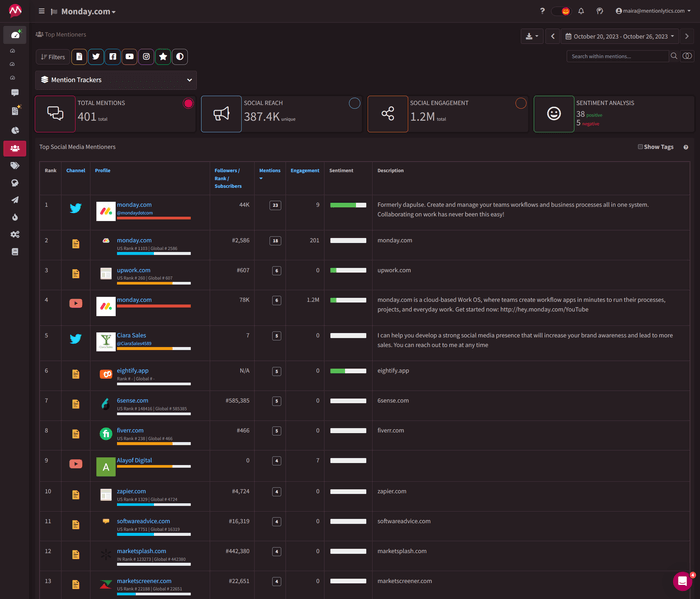
Task: Open the fiverr.com profile link
Action: click(x=130, y=431)
